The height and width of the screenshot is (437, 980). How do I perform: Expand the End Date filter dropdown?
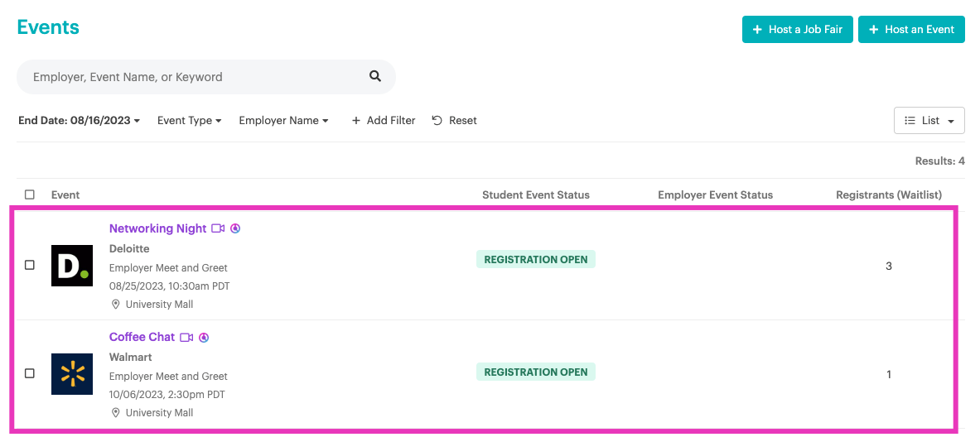click(x=79, y=121)
